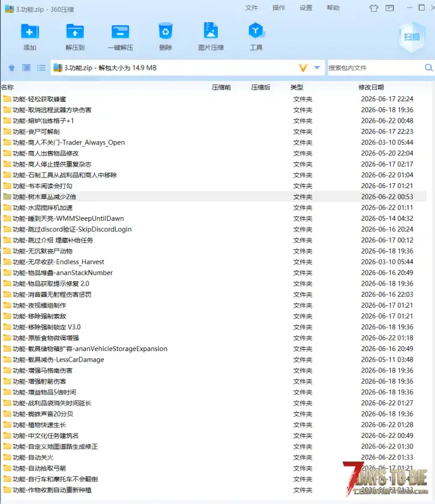The width and height of the screenshot is (435, 504).
Task: Select row 功能-增强射箭伤害
Action: coord(214,381)
